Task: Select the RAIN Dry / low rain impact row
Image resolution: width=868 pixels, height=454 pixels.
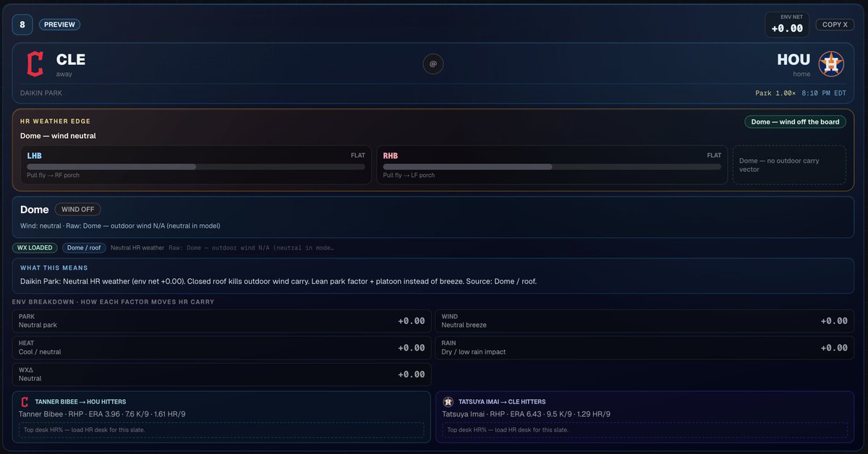Action: (x=644, y=348)
